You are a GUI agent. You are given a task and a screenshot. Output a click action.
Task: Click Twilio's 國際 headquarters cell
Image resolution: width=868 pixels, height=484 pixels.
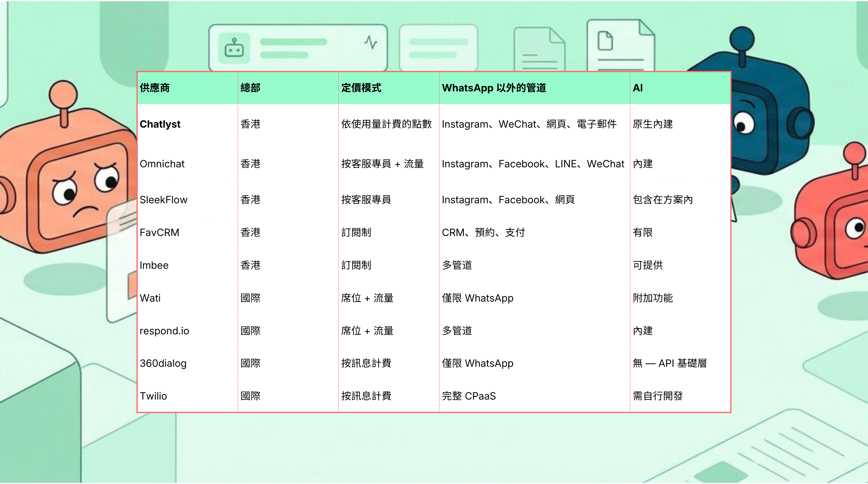[288, 396]
